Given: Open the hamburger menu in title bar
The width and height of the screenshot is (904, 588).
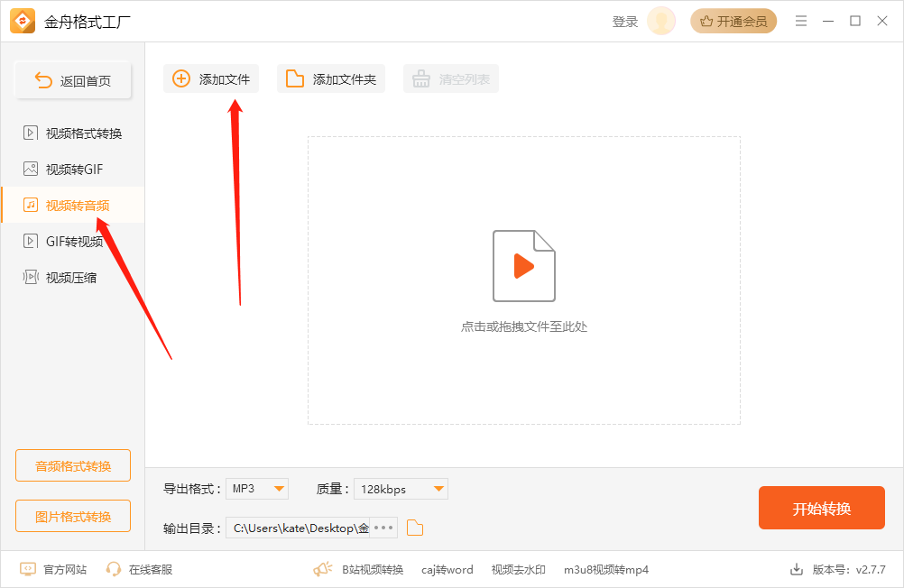Looking at the screenshot, I should click(x=801, y=22).
